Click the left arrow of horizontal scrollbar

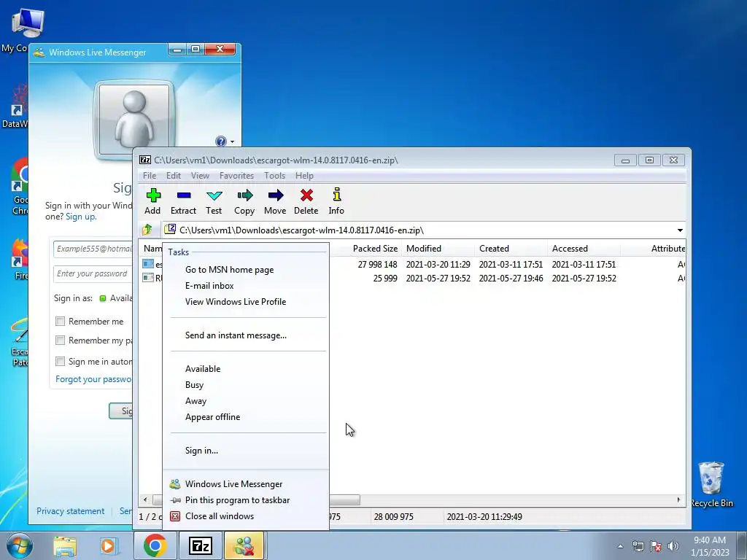click(145, 500)
